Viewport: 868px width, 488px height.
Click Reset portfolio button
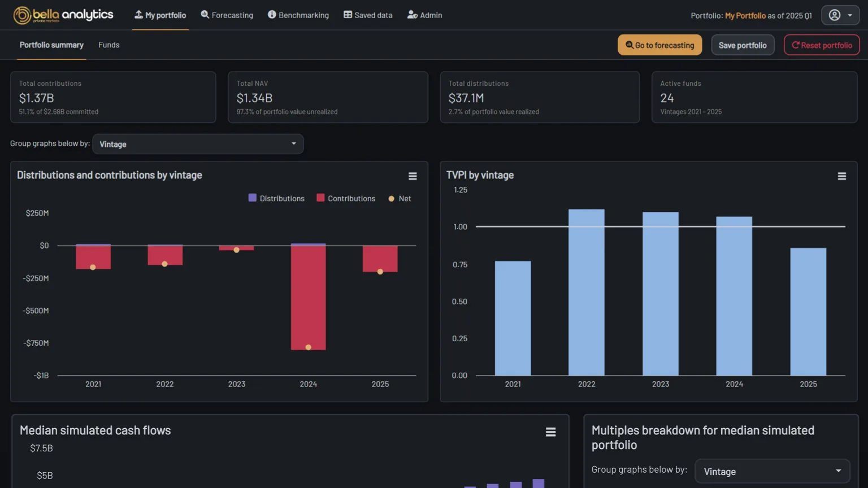pyautogui.click(x=822, y=45)
